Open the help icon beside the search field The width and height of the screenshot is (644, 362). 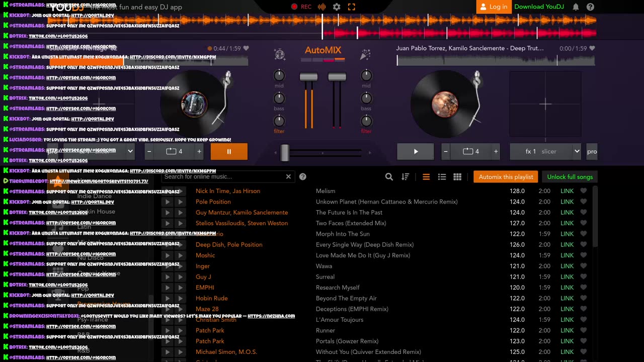303,176
